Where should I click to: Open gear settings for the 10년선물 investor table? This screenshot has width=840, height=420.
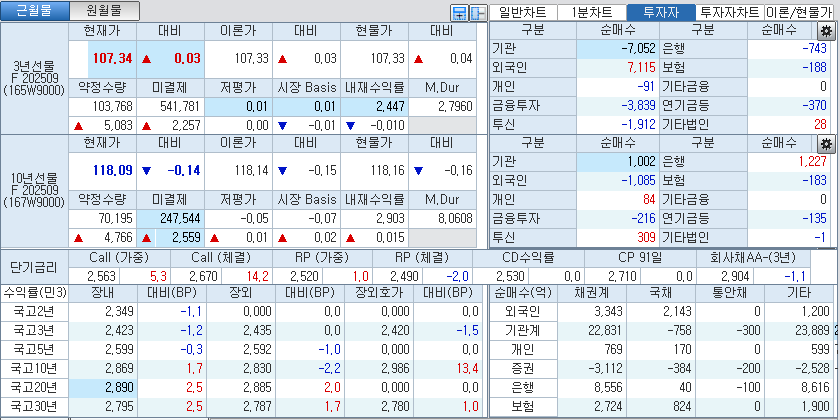[x=826, y=143]
